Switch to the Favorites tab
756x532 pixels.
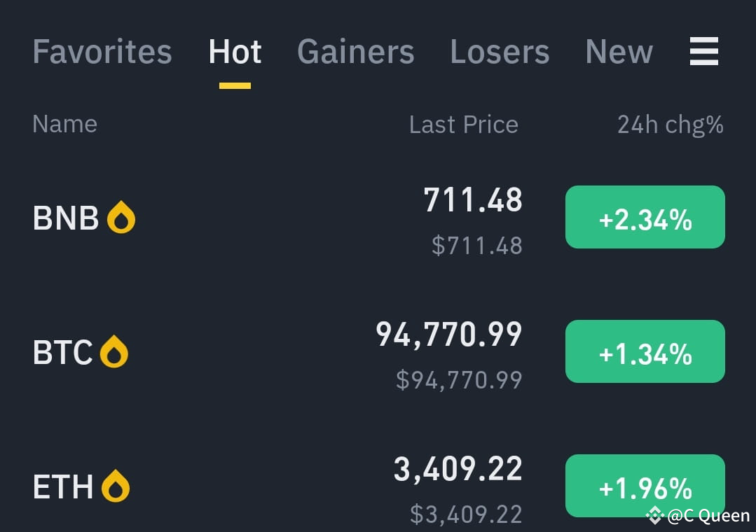tap(102, 52)
